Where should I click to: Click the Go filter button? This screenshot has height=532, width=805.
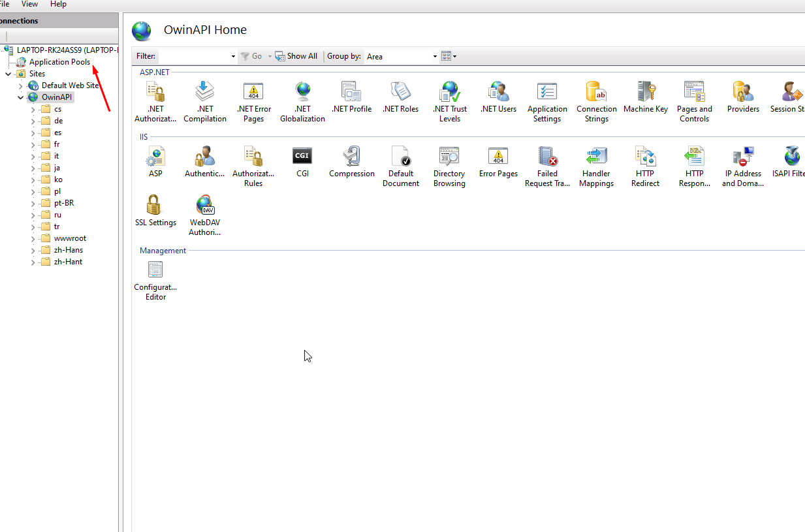click(x=251, y=56)
